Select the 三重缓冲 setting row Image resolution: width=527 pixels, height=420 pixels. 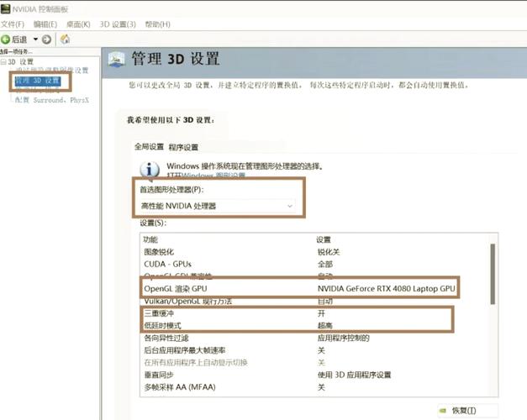tap(315, 313)
